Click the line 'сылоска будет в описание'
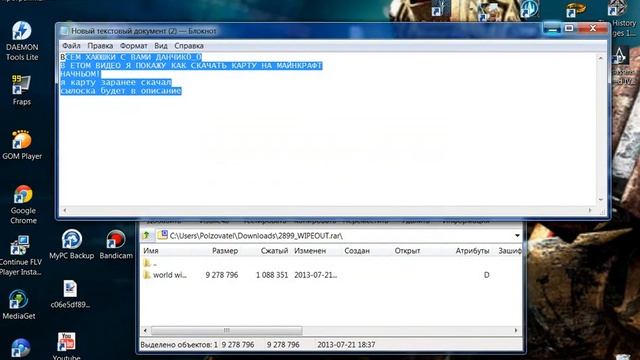This screenshot has height=360, width=640. pos(121,91)
